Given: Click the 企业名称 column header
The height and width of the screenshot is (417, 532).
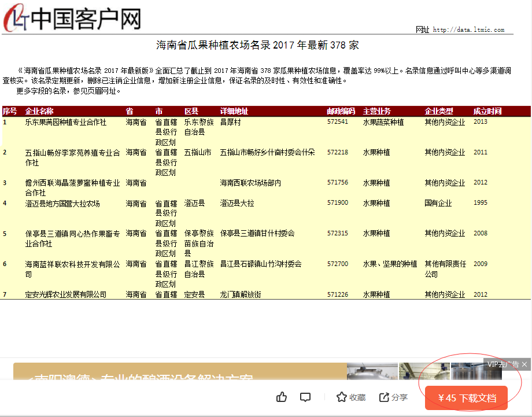Looking at the screenshot, I should 39,111.
